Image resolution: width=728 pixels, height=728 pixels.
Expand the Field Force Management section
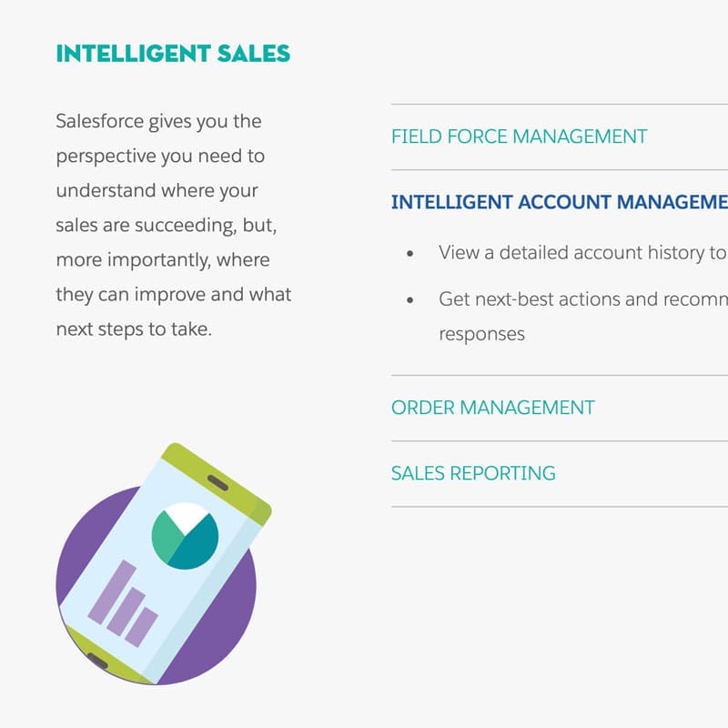point(519,137)
